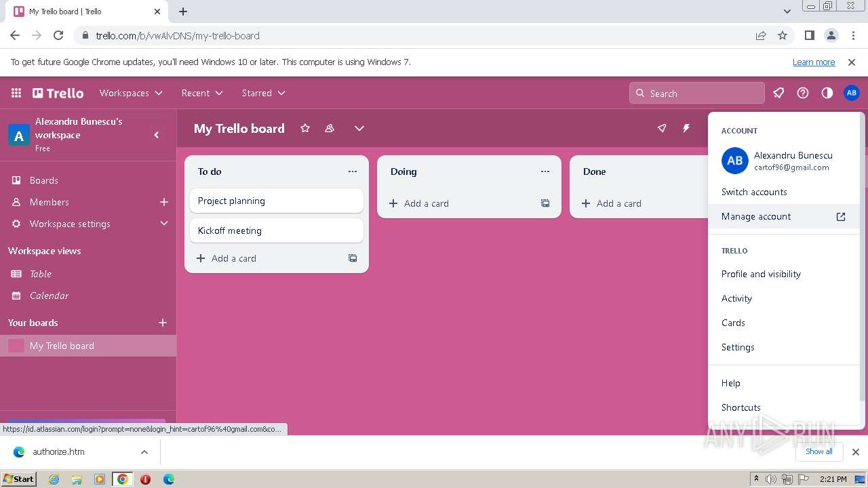The image size is (868, 488).
Task: Dismiss the Chrome update notice
Action: click(852, 62)
